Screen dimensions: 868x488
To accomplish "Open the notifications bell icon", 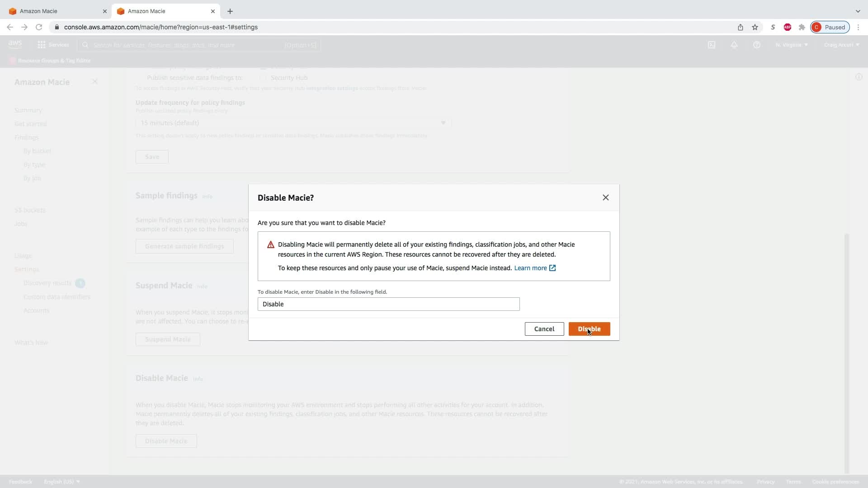I will click(x=734, y=45).
